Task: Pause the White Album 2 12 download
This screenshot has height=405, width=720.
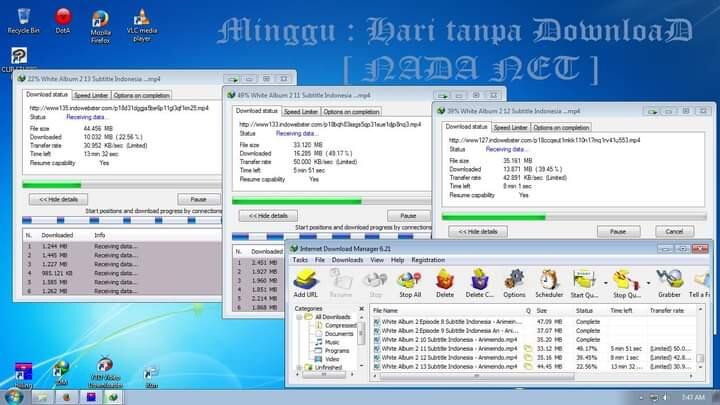Action: pos(618,231)
